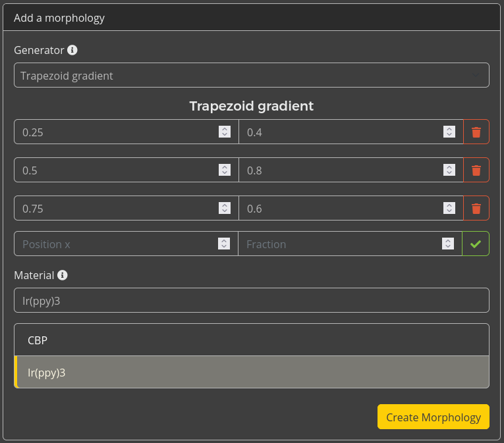Click the stepper on the empty Fraction field

coord(449,244)
